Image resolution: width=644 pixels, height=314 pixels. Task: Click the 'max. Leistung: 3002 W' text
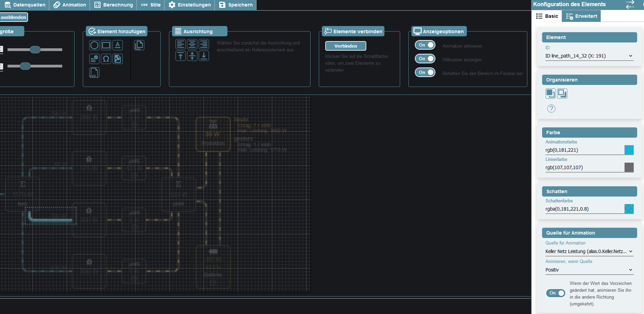[262, 130]
